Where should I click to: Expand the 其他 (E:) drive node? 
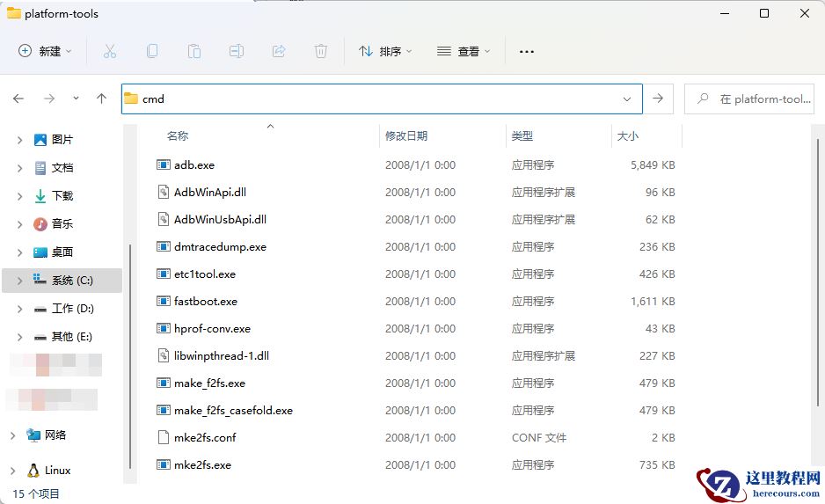19,337
